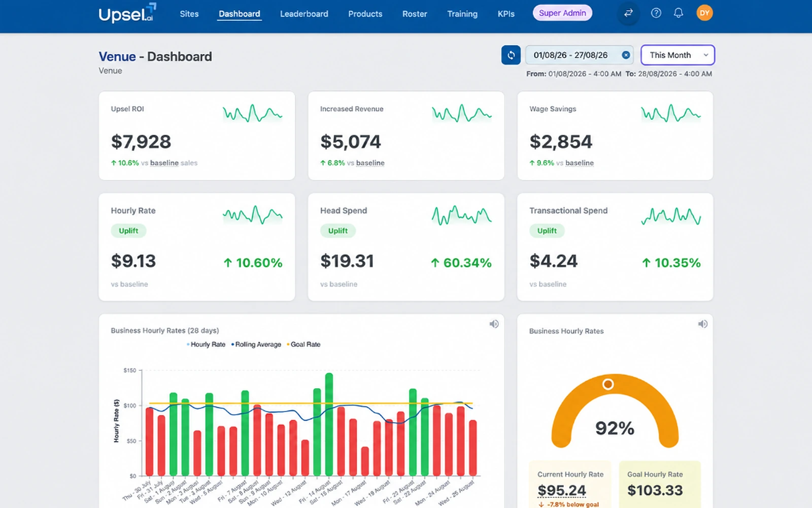Click the Uplift badge in Hourly Rate card

coord(128,231)
